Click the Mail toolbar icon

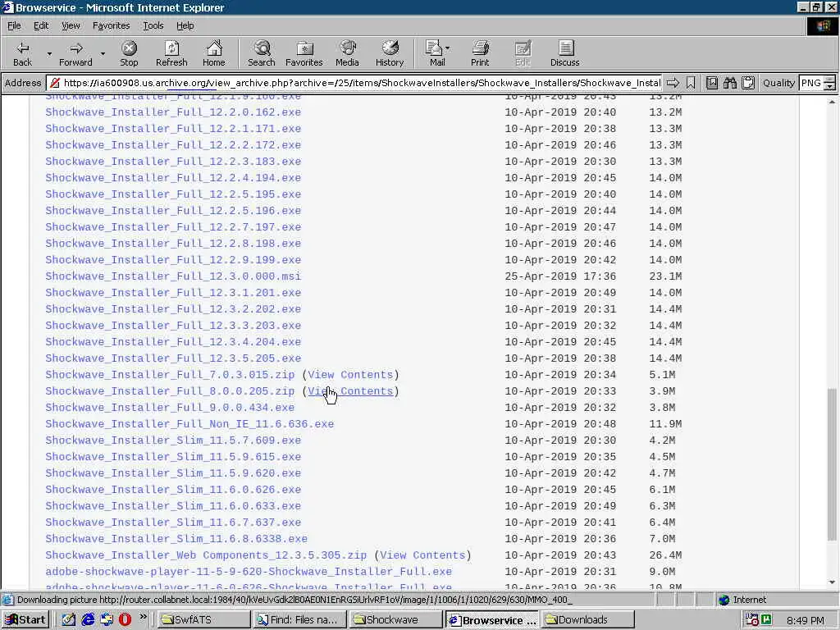point(435,53)
